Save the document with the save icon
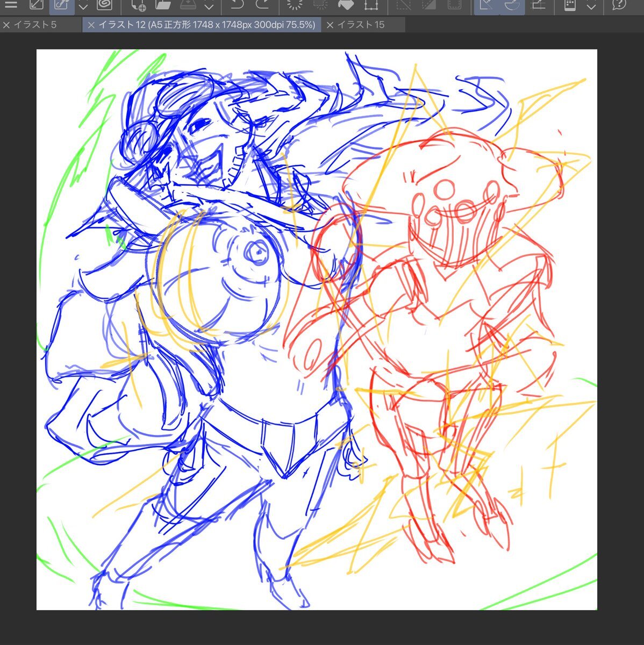This screenshot has height=645, width=644. tap(188, 5)
